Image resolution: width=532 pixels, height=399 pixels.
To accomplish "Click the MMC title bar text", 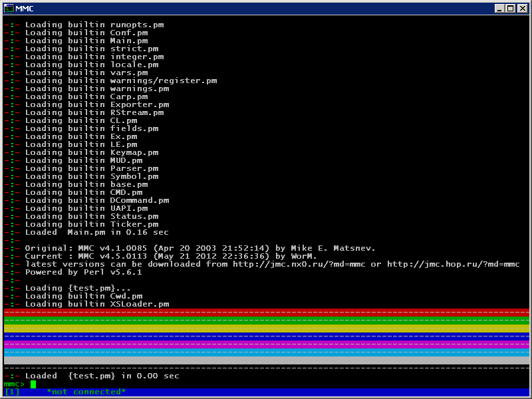I will [25, 9].
